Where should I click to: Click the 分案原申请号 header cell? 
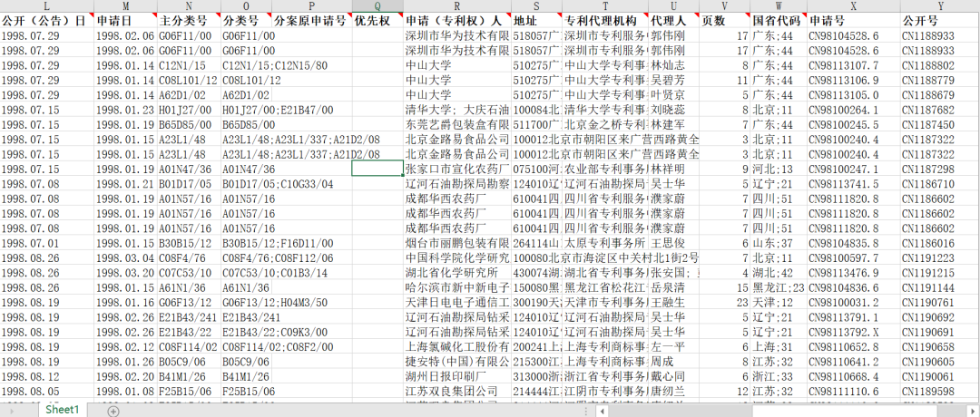312,21
